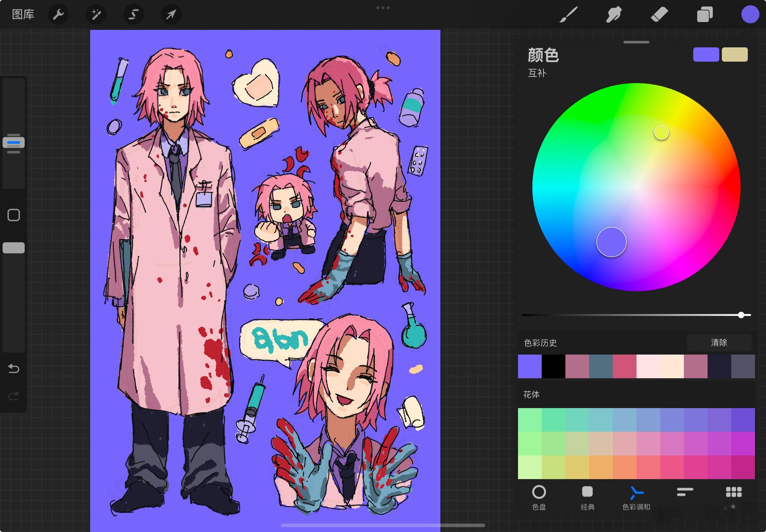Tap the square modify button on sidebar
The height and width of the screenshot is (532, 766).
pyautogui.click(x=14, y=215)
